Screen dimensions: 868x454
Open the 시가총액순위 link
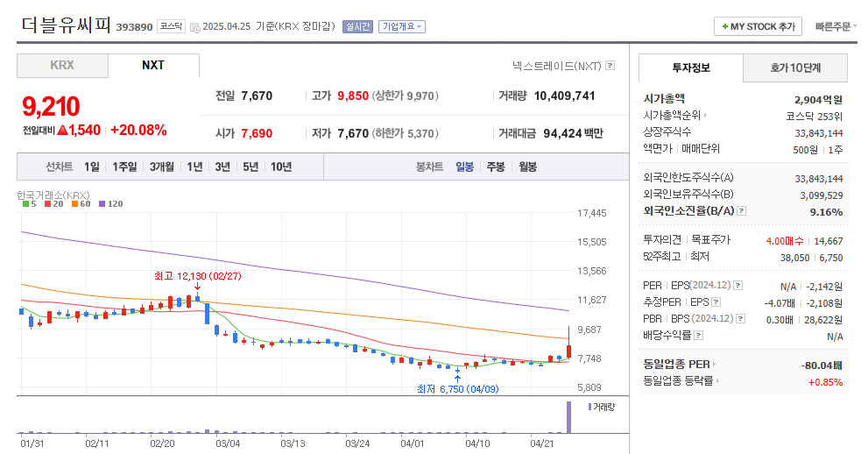click(x=674, y=115)
